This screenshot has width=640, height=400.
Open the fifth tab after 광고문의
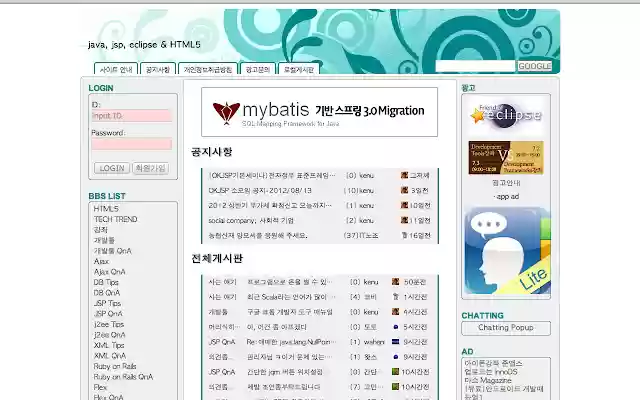click(299, 69)
